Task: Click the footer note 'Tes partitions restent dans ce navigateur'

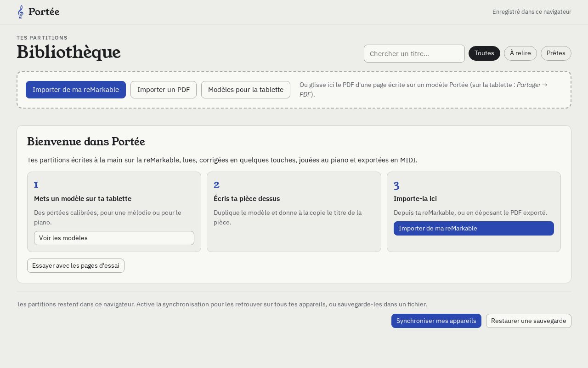Action: tap(222, 304)
